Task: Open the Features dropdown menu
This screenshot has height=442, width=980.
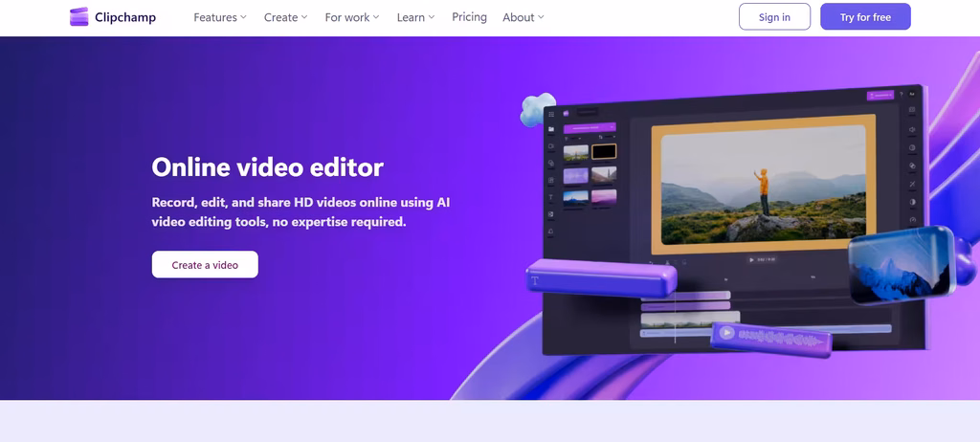Action: [220, 17]
